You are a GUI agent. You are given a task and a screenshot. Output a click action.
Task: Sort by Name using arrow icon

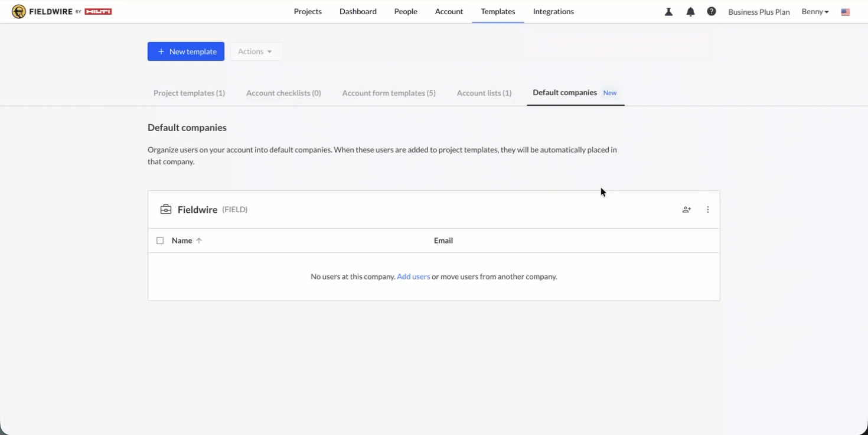(x=199, y=241)
